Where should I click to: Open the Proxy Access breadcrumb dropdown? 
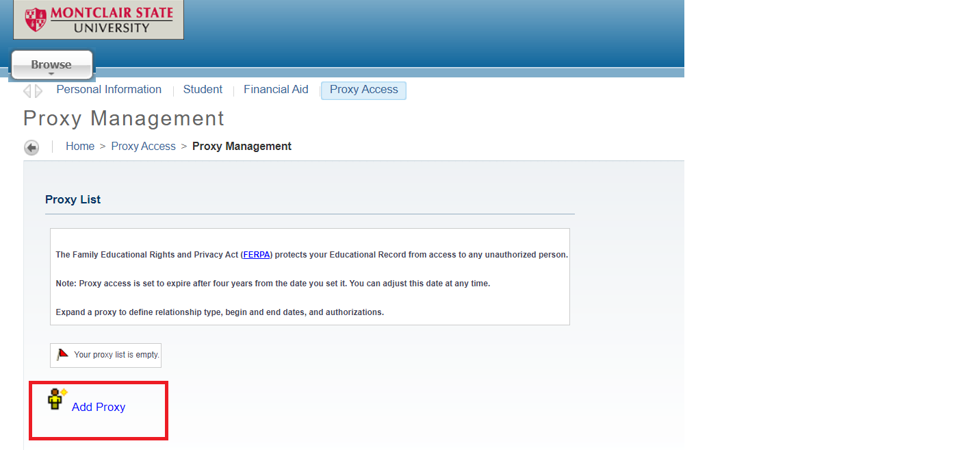pos(143,146)
